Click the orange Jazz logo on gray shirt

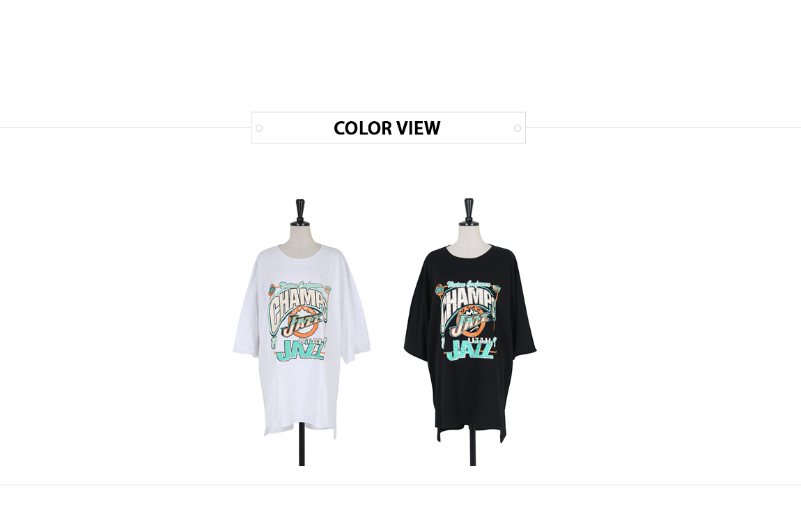coord(303,322)
